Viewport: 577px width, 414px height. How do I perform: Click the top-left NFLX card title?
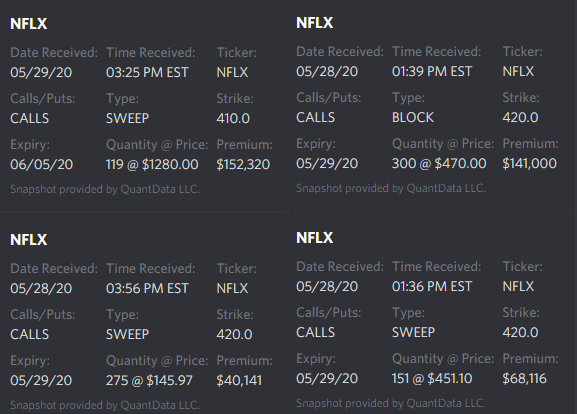[29, 24]
